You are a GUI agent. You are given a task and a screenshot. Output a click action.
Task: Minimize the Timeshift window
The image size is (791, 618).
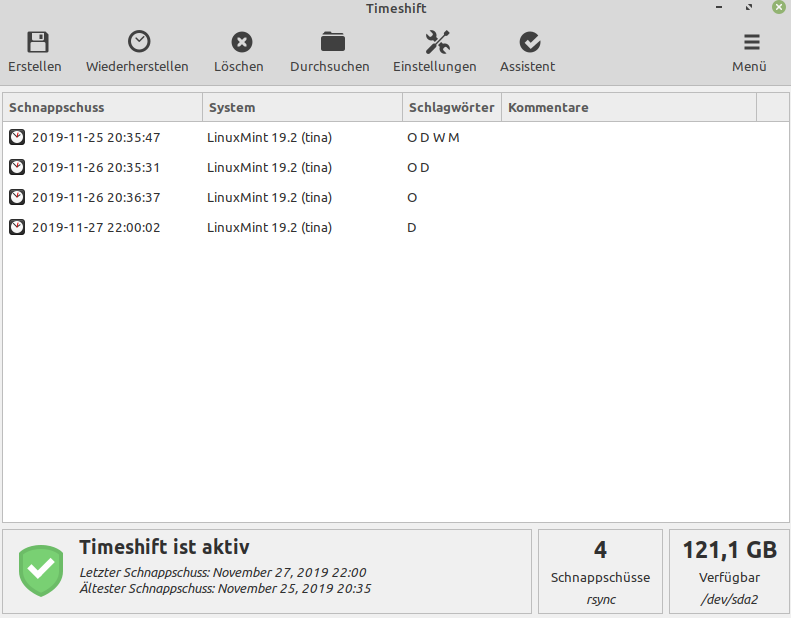[719, 7]
